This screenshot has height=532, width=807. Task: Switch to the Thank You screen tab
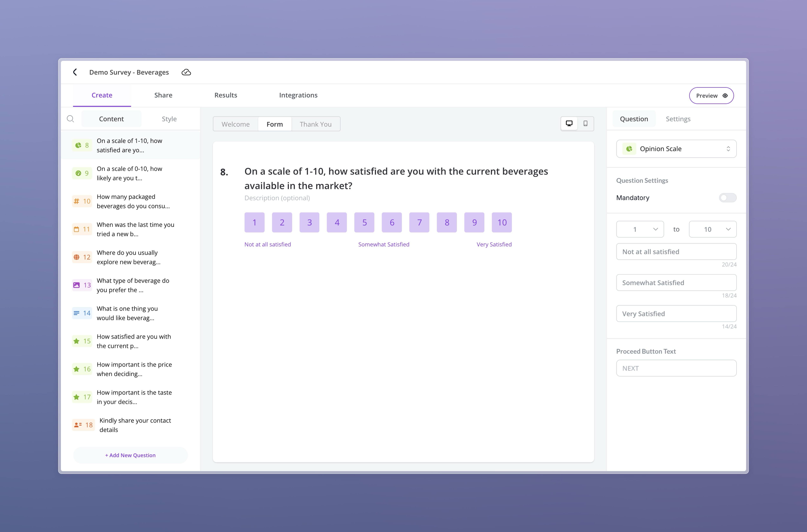(x=316, y=124)
